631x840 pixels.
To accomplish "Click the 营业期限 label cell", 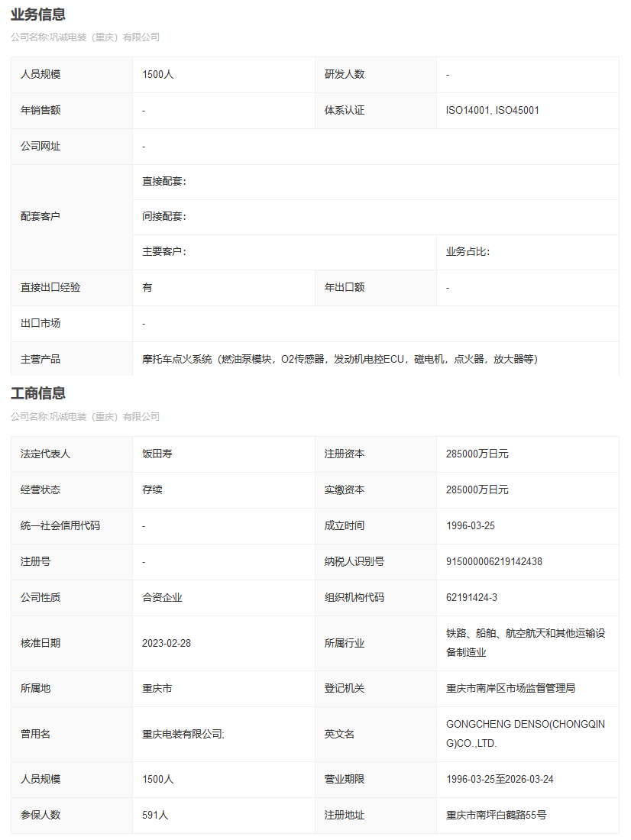I will 376,780.
